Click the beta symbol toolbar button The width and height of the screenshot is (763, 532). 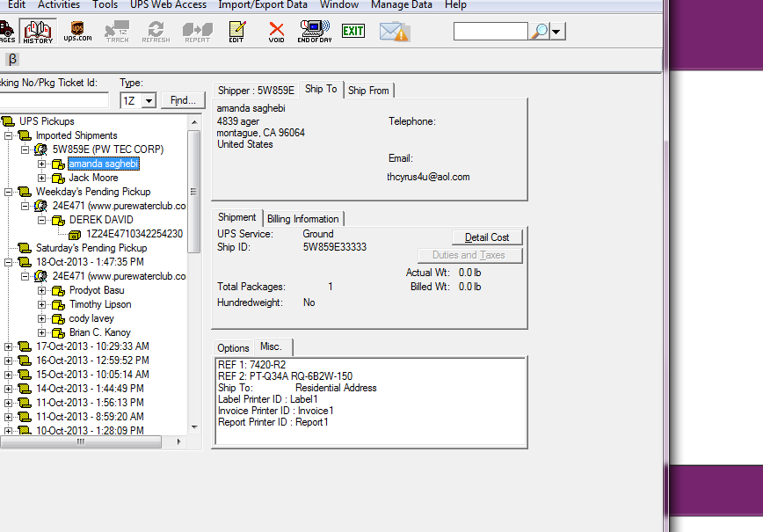point(12,60)
